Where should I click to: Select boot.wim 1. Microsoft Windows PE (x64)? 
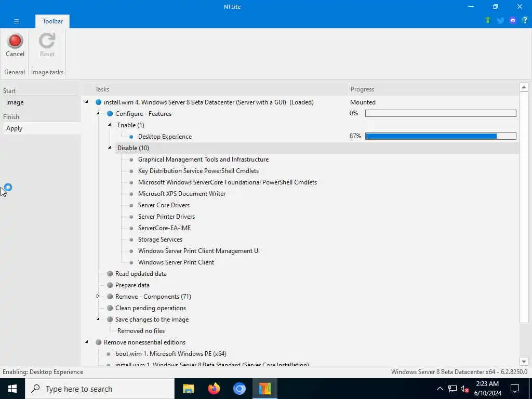click(170, 353)
